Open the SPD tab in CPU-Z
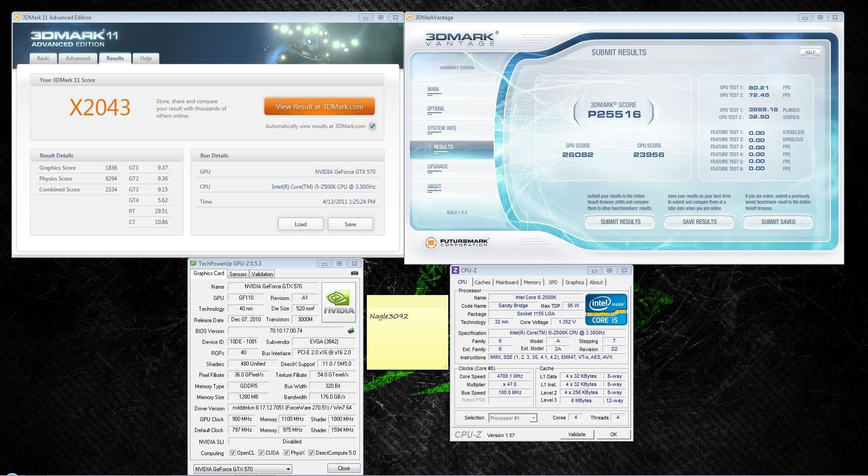Image resolution: width=868 pixels, height=476 pixels. (x=553, y=282)
